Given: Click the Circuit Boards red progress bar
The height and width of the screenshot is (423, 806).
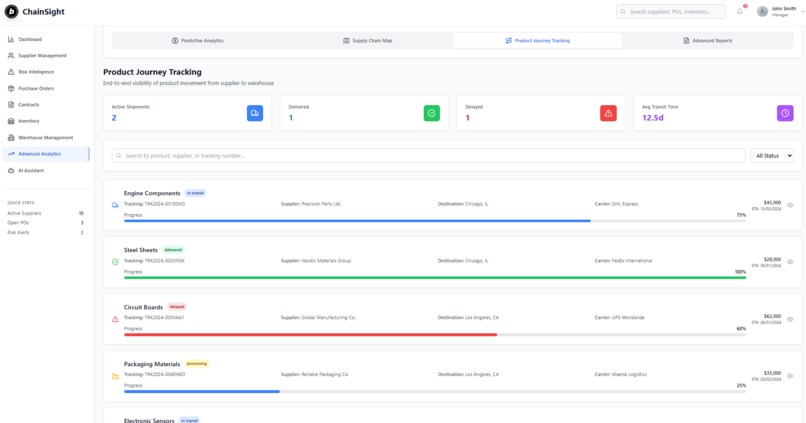Looking at the screenshot, I should [x=310, y=335].
